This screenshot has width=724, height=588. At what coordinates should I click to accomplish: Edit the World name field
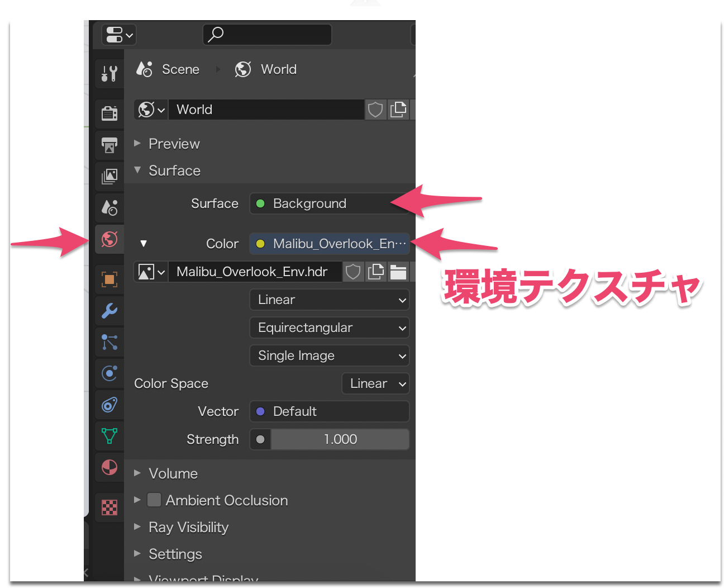(x=266, y=110)
